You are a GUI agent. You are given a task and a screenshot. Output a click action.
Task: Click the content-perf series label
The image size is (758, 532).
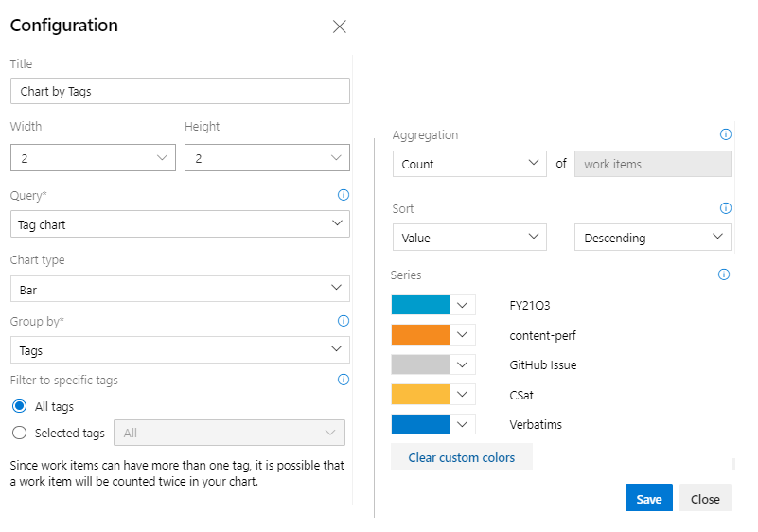(542, 335)
